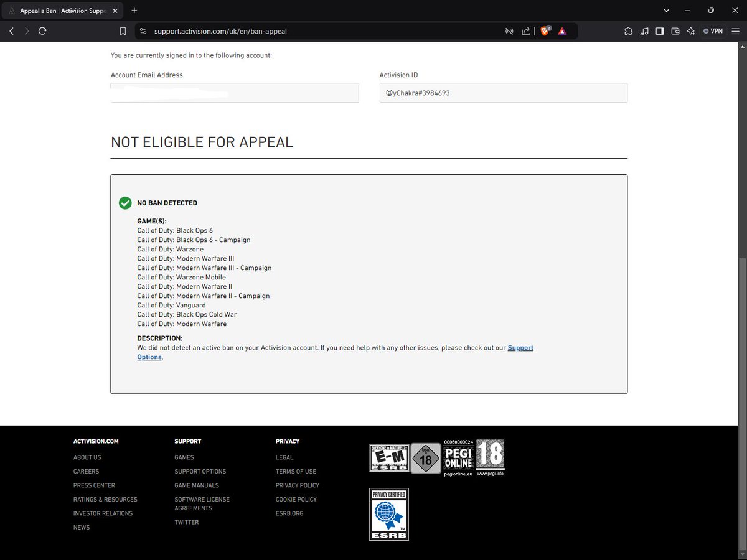Open a new browser tab
747x560 pixels.
pos(134,11)
